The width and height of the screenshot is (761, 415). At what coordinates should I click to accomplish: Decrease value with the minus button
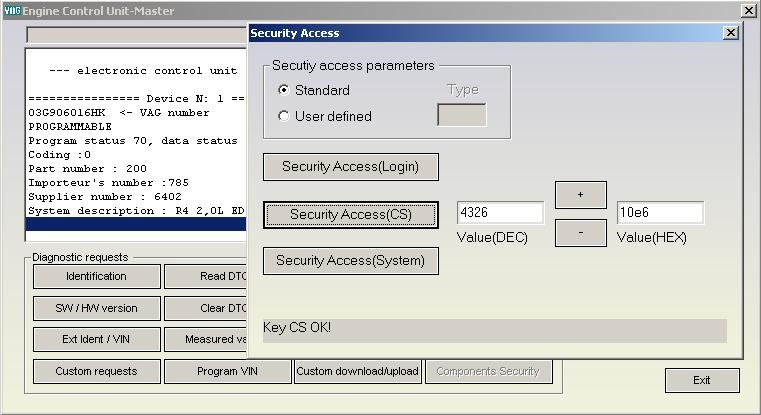(x=580, y=233)
